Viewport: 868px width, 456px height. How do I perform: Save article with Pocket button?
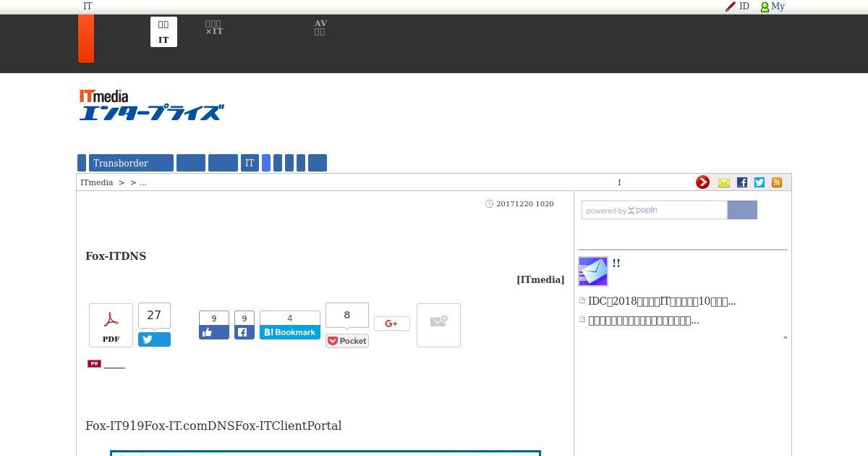point(347,341)
